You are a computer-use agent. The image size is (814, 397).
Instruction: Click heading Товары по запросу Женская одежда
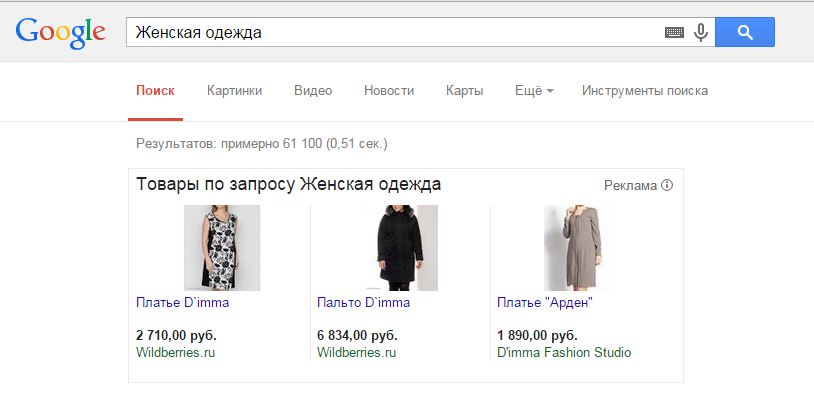coord(289,184)
